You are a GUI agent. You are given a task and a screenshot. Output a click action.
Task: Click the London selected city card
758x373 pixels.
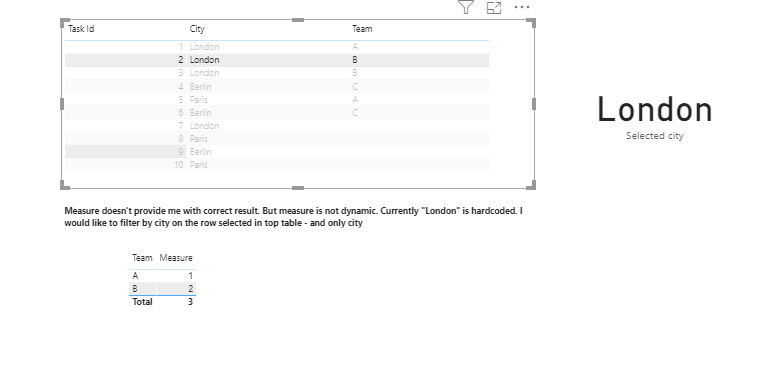[655, 110]
